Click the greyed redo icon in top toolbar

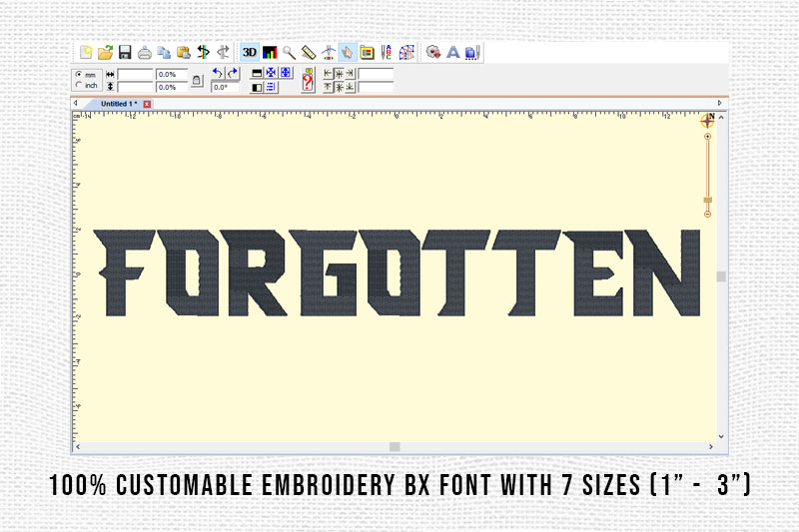pyautogui.click(x=223, y=53)
